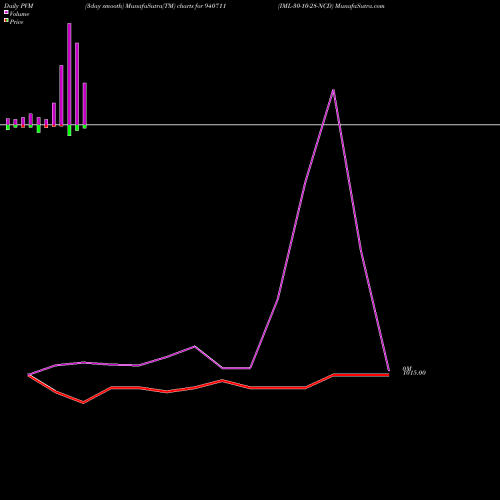The height and width of the screenshot is (500, 500).
Task: Click the 3day smooth MunafaSutra title text
Action: (155, 6)
